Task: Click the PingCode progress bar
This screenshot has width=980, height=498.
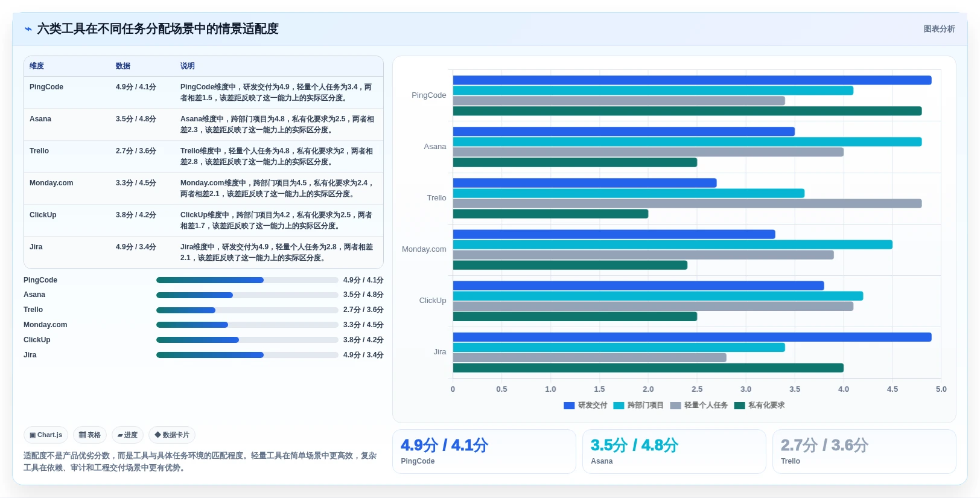Action: 247,280
